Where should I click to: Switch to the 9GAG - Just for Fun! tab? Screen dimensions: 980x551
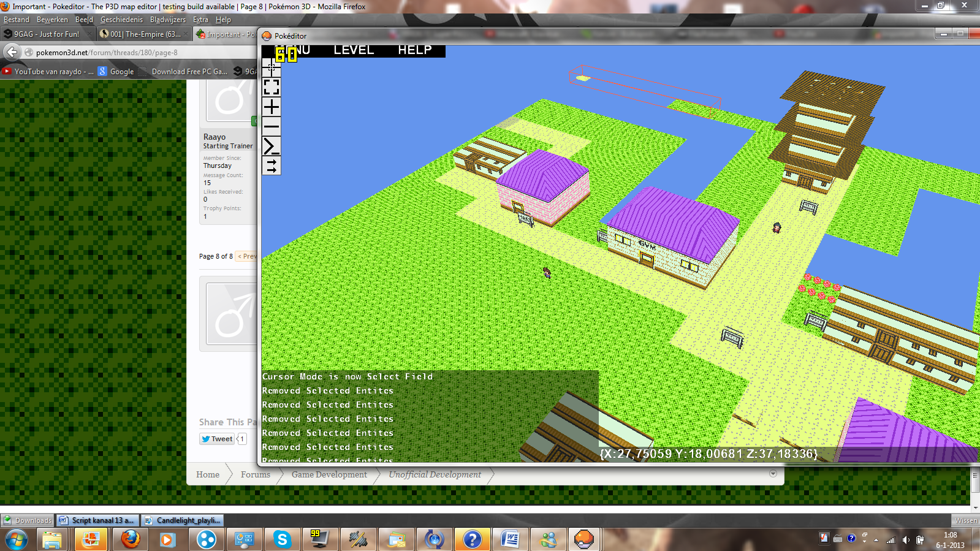[x=48, y=34]
